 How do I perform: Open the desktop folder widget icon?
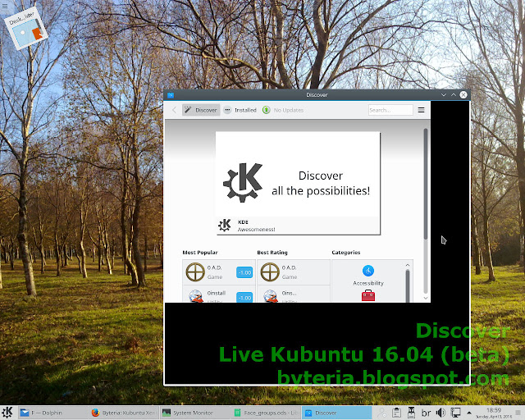coord(25,29)
